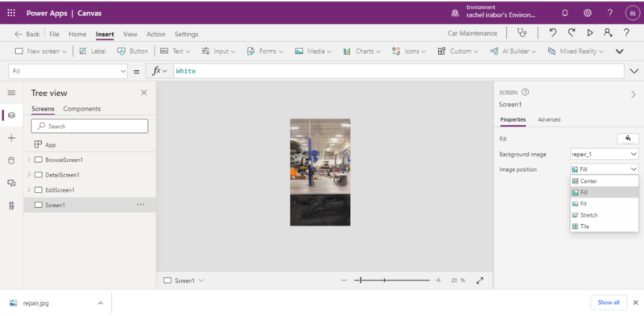This screenshot has width=644, height=316.
Task: Open the Media icon in left rail
Action: (11, 183)
